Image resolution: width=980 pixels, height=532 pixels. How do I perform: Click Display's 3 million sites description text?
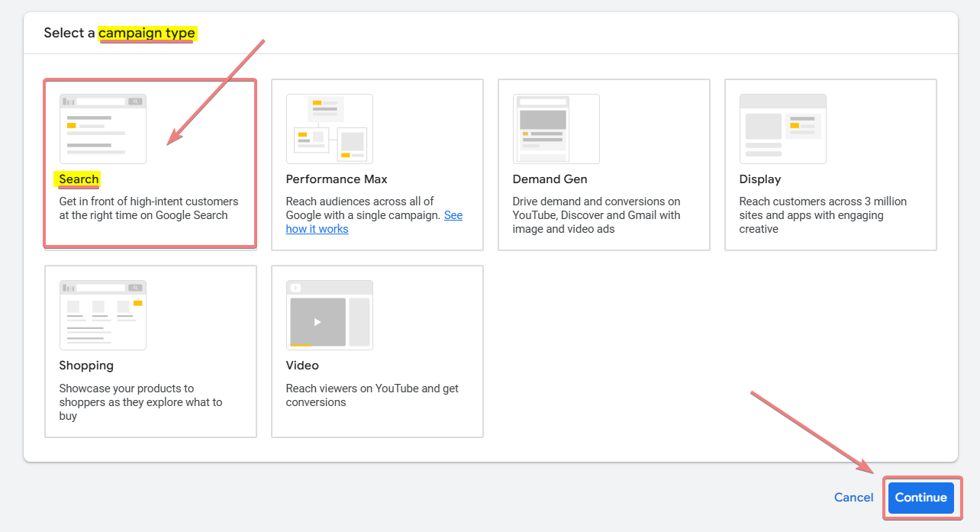(x=822, y=215)
